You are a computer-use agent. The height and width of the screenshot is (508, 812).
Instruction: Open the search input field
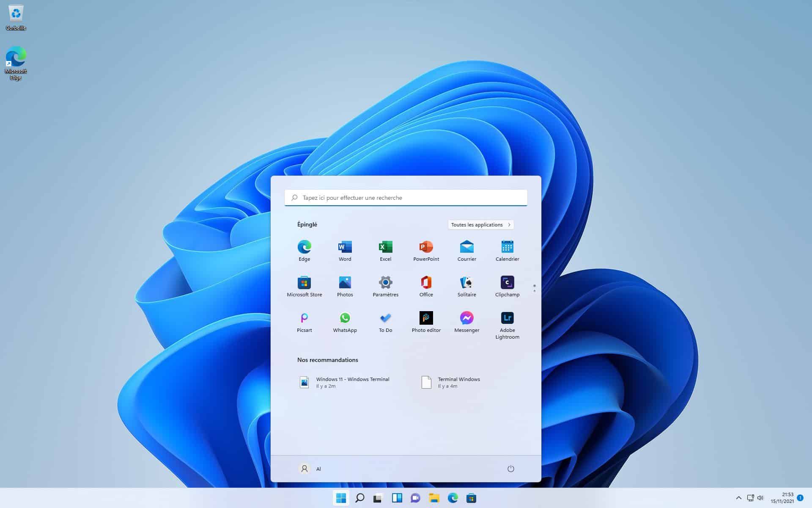tap(406, 197)
